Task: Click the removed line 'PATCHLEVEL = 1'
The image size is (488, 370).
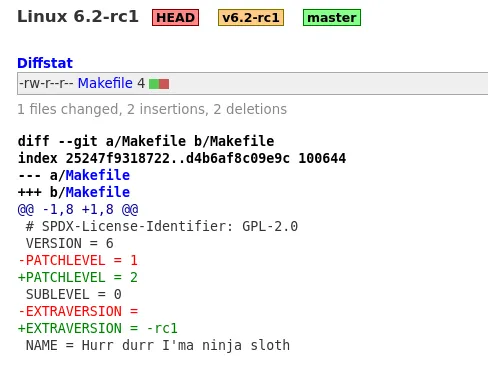Action: tap(78, 261)
